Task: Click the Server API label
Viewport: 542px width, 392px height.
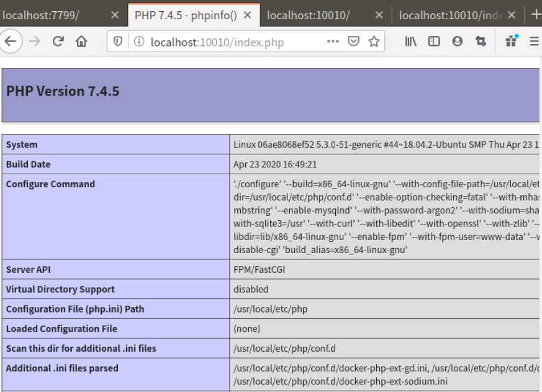Action: [28, 269]
